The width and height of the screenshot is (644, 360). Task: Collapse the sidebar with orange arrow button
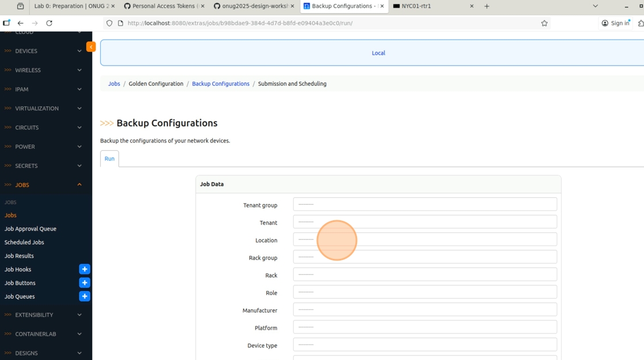click(91, 47)
